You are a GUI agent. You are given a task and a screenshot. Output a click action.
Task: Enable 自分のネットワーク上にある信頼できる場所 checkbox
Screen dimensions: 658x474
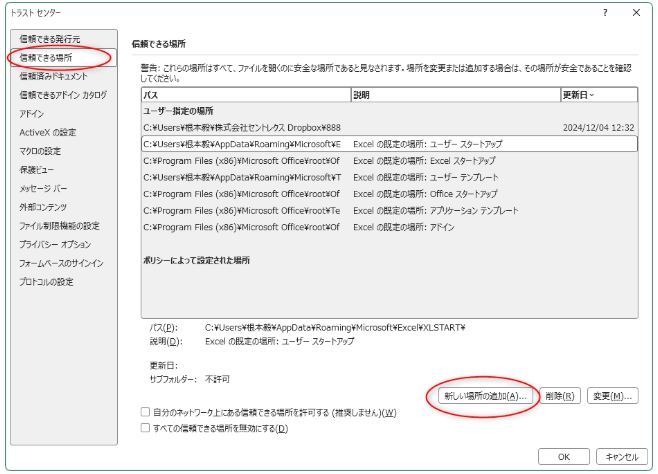click(145, 412)
